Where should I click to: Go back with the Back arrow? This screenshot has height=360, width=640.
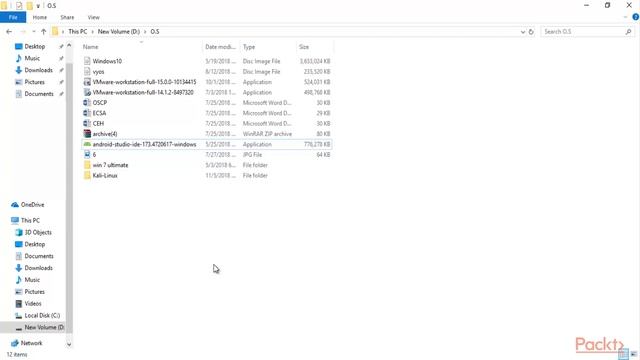[9, 31]
